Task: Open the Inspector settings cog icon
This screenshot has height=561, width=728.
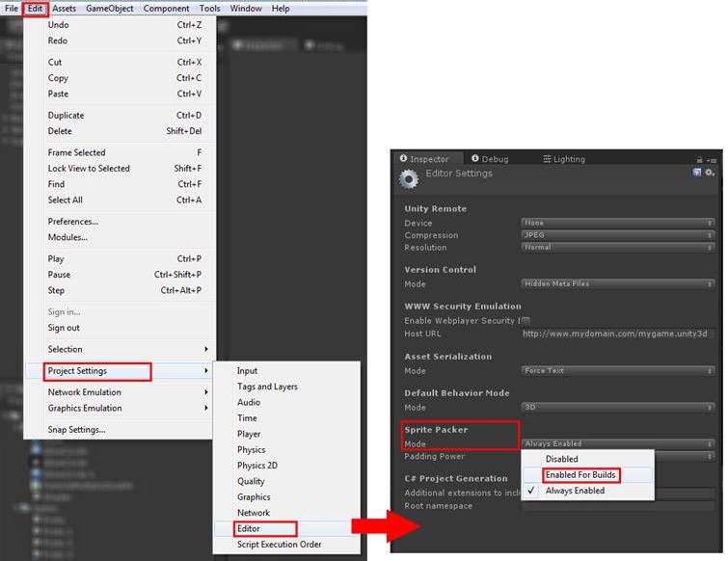Action: click(x=710, y=173)
